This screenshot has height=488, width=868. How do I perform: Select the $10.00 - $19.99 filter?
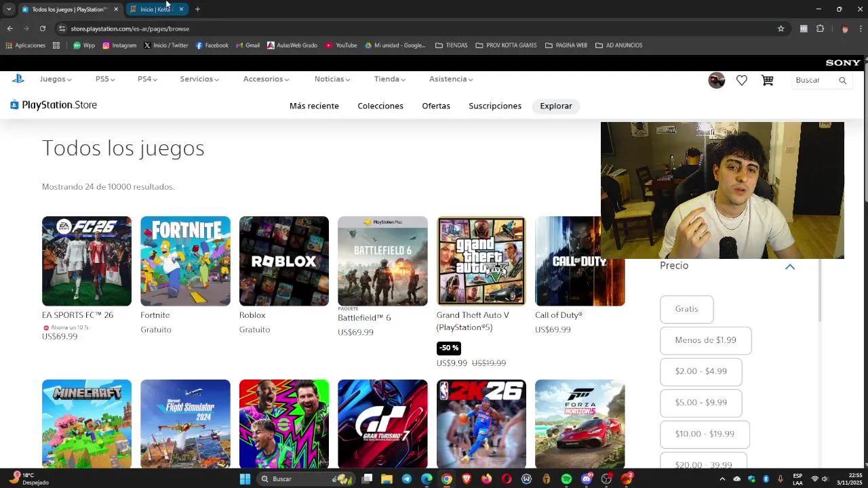pos(705,434)
